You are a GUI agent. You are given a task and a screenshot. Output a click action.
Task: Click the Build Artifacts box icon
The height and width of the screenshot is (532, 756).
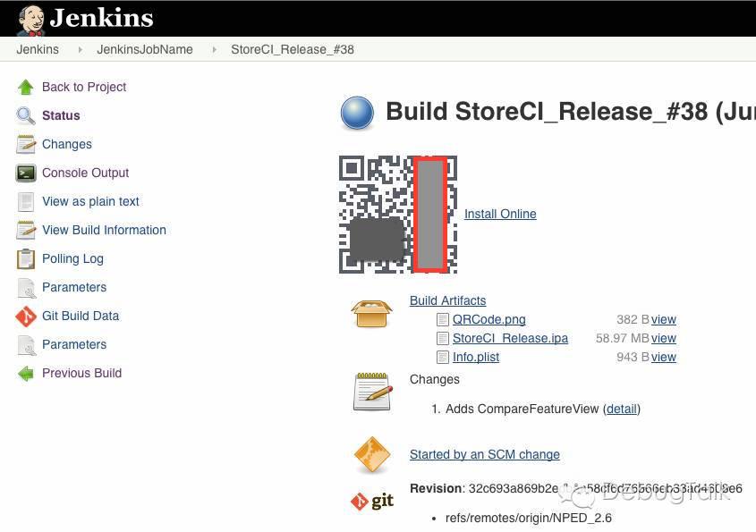pos(371,313)
